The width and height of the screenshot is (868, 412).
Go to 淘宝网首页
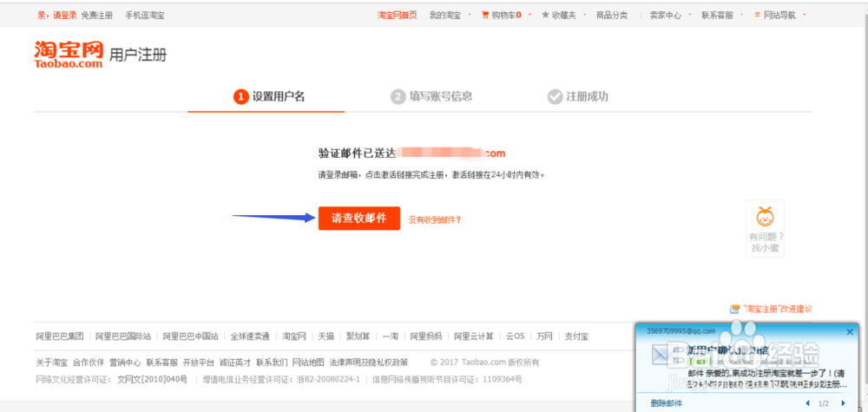(398, 16)
